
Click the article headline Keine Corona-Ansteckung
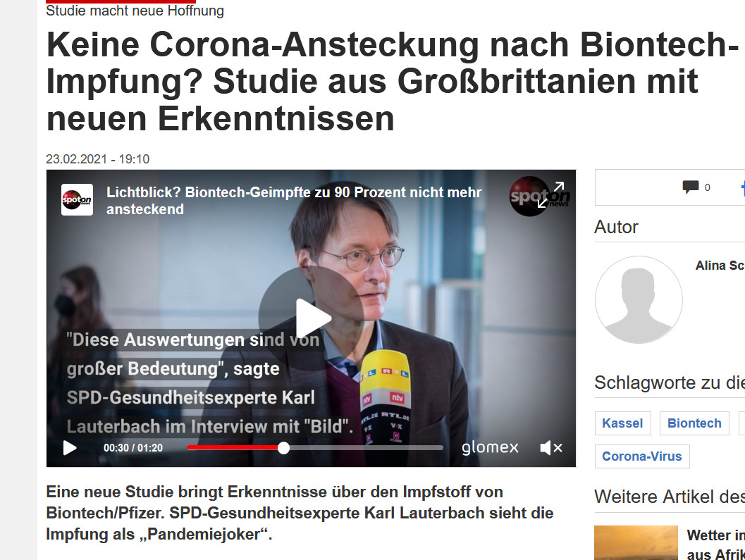click(x=393, y=81)
